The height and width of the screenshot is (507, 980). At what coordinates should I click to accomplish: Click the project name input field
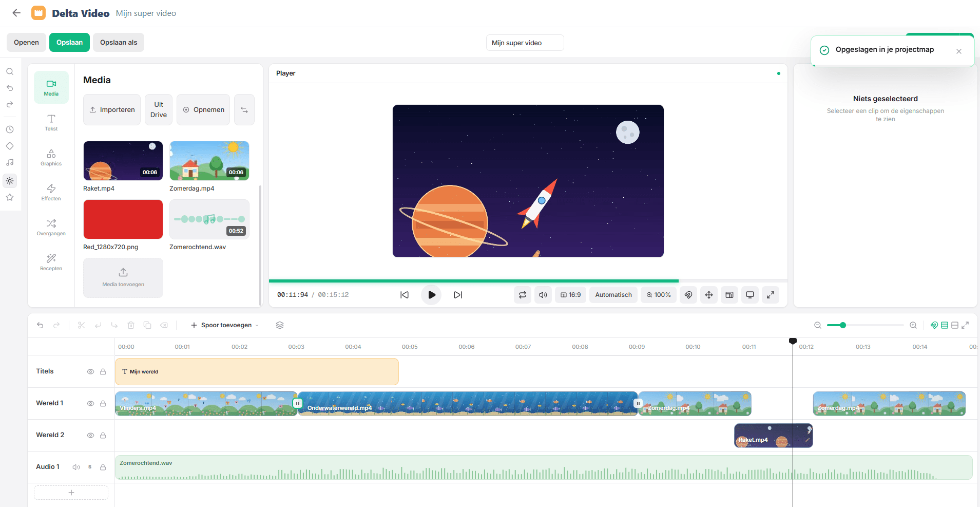(525, 43)
